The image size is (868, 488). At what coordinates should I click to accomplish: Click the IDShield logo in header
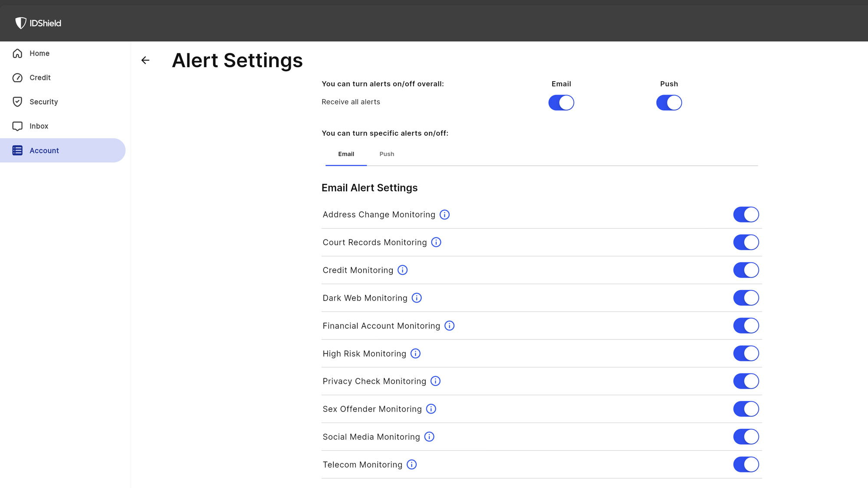click(x=38, y=23)
